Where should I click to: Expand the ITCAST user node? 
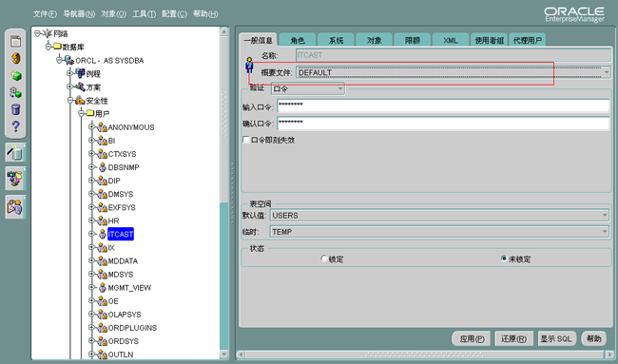click(92, 234)
